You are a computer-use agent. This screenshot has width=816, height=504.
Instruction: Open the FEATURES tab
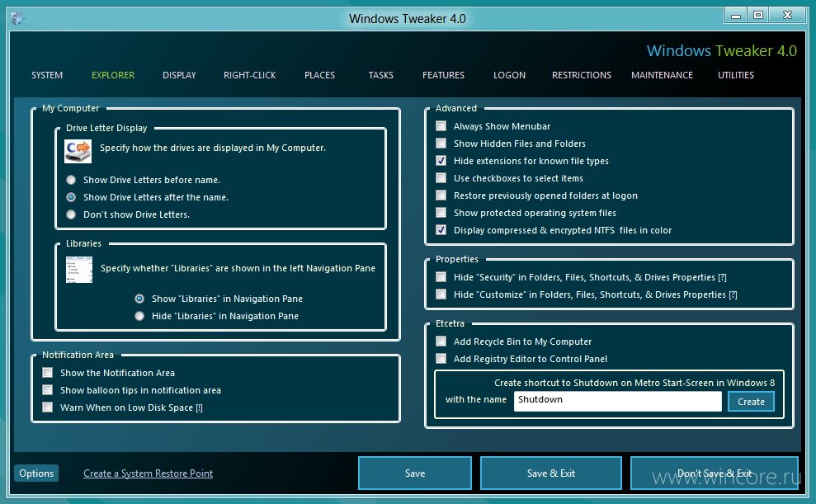[443, 75]
